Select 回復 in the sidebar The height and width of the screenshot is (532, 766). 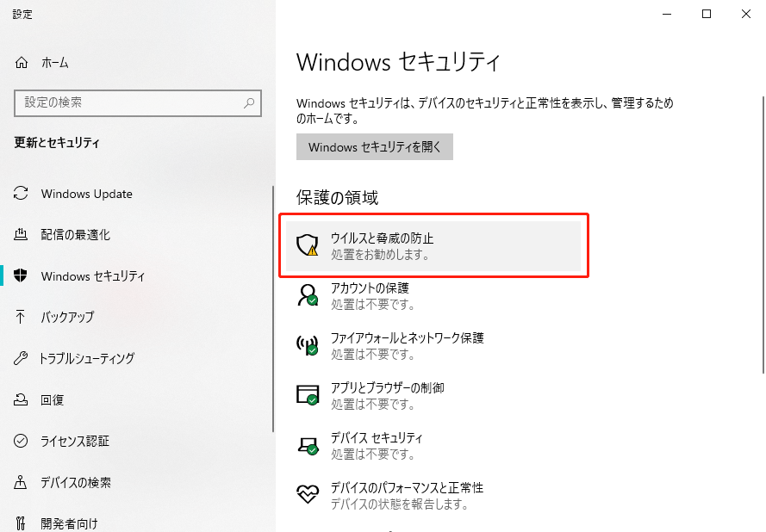tap(52, 400)
